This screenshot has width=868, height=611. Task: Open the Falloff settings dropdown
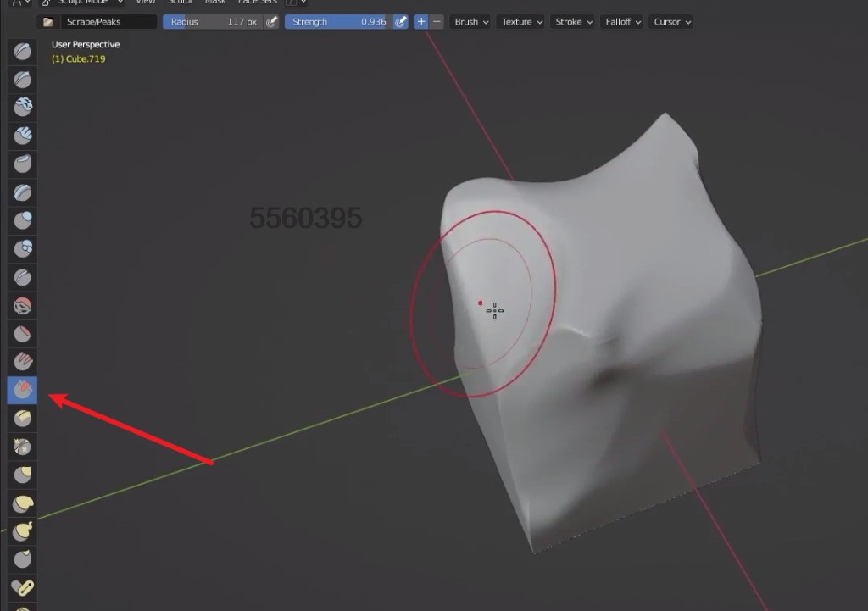click(622, 22)
